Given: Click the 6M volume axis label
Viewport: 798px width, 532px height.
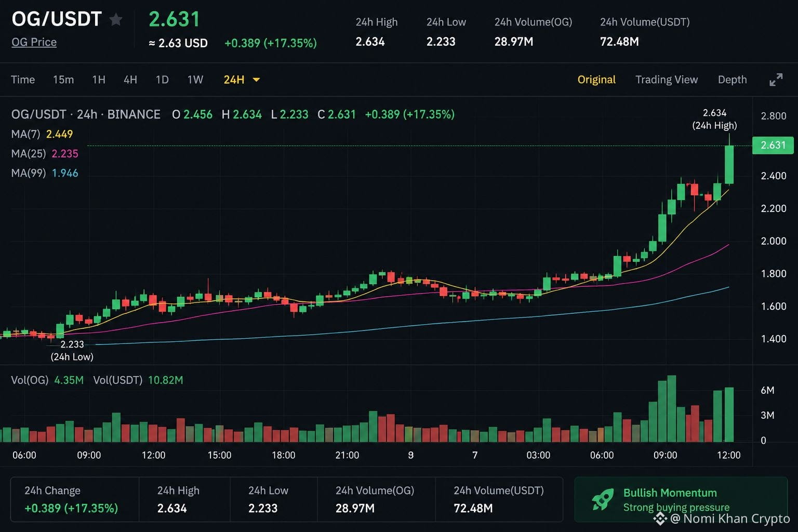Looking at the screenshot, I should tap(767, 390).
